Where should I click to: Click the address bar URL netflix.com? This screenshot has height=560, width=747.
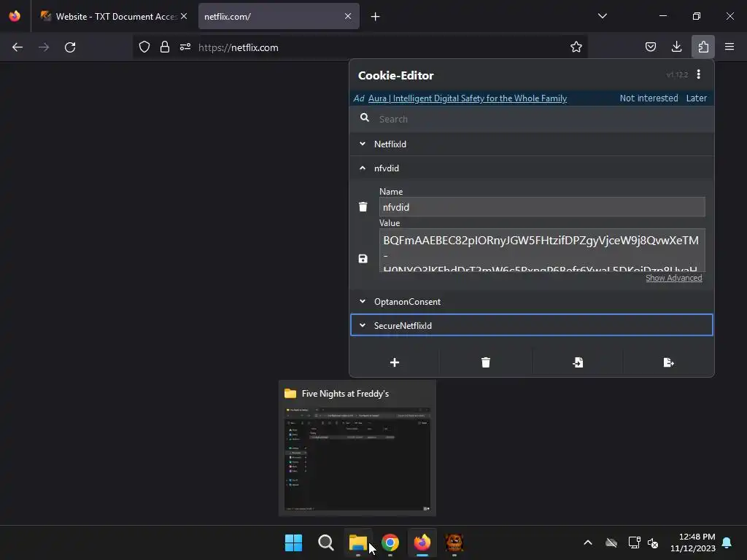coord(239,47)
